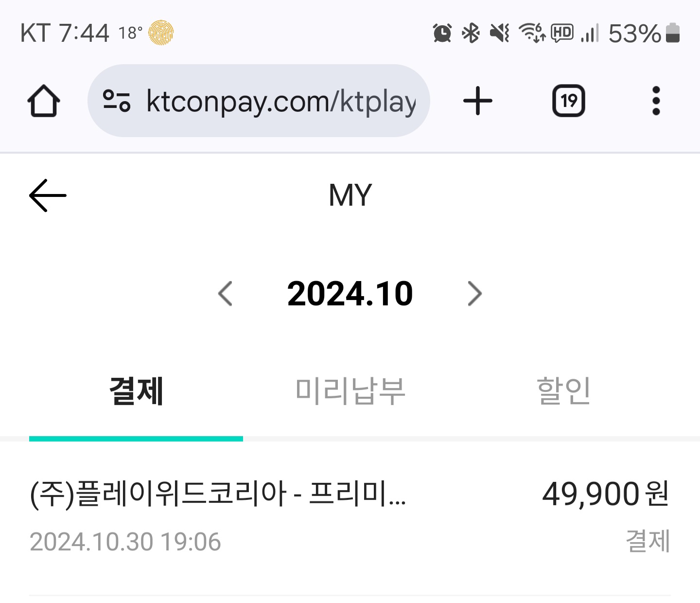This screenshot has height=603, width=700.
Task: Switch to the 미리납부 tab
Action: pos(350,391)
